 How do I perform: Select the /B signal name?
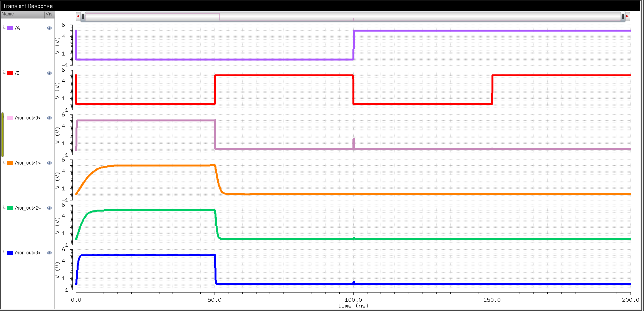point(17,73)
